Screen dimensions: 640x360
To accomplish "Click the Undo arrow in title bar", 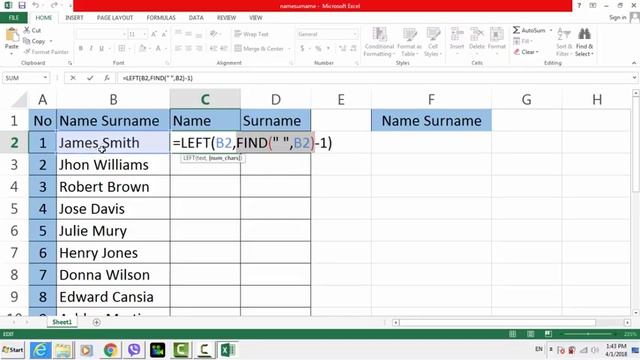I will tap(36, 5).
